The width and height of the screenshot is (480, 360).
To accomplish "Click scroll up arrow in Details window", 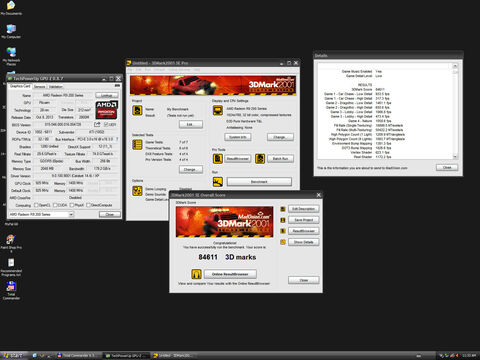I will click(455, 66).
